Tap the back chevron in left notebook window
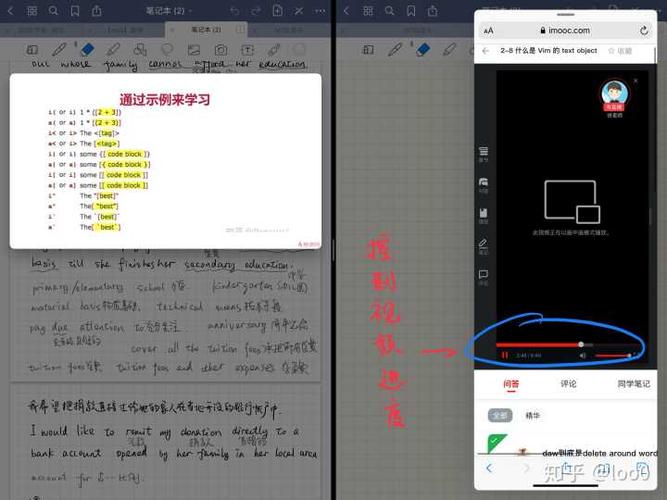The image size is (667, 500). pyautogui.click(x=11, y=11)
